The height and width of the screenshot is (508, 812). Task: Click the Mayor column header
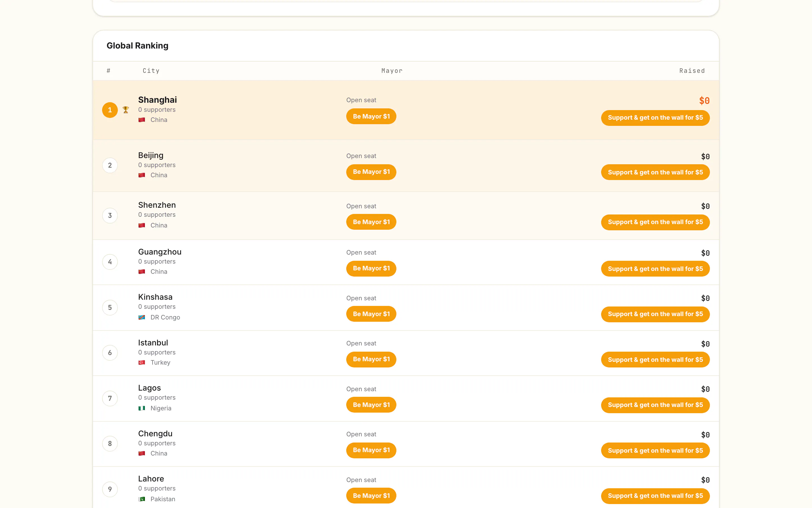(x=392, y=71)
